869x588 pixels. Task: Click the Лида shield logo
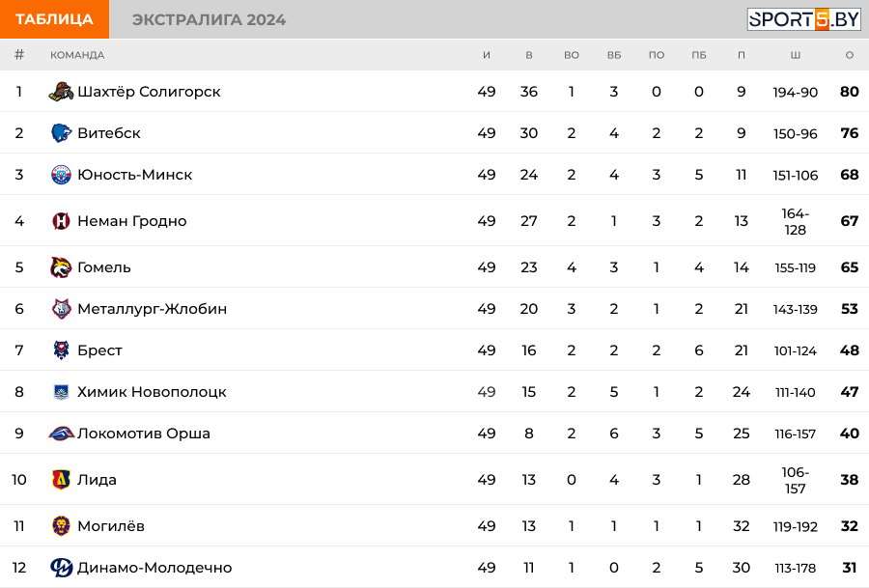pos(61,479)
